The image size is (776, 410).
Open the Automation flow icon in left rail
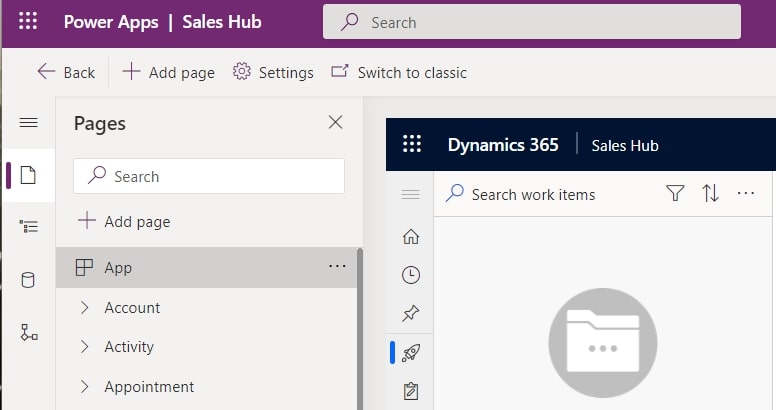point(28,332)
